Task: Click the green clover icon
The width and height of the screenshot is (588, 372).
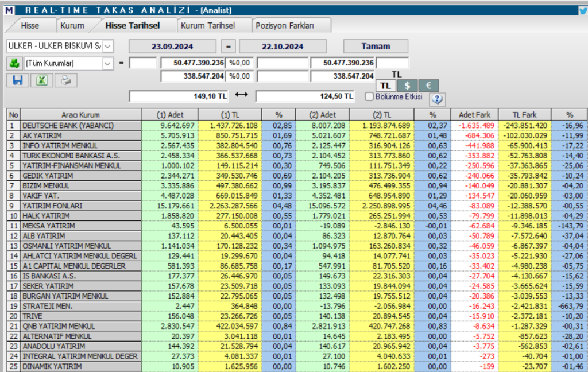Action: pyautogui.click(x=14, y=63)
